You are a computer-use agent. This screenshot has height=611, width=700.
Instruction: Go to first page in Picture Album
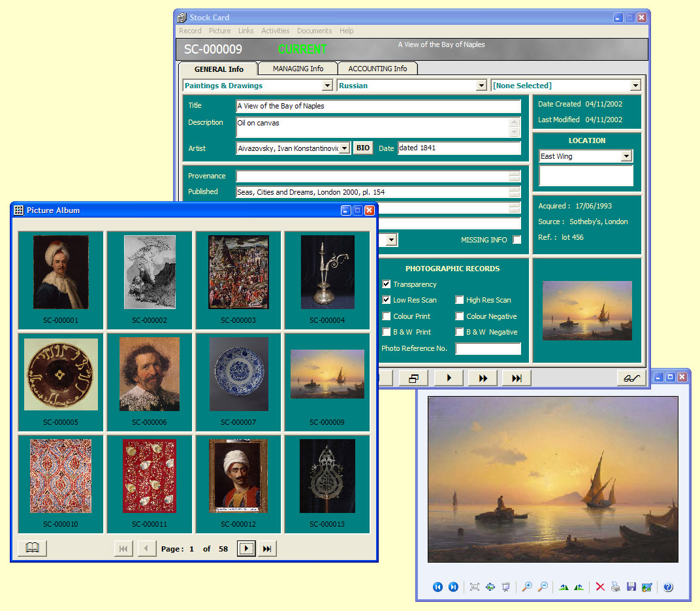pos(123,548)
